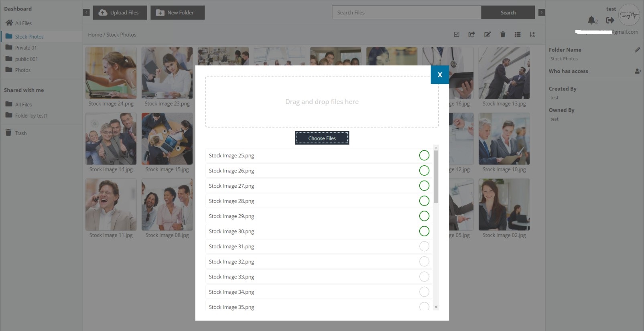Viewport: 644px width, 331px height.
Task: Click the pencil icon next to Folder Name
Action: coord(637,50)
